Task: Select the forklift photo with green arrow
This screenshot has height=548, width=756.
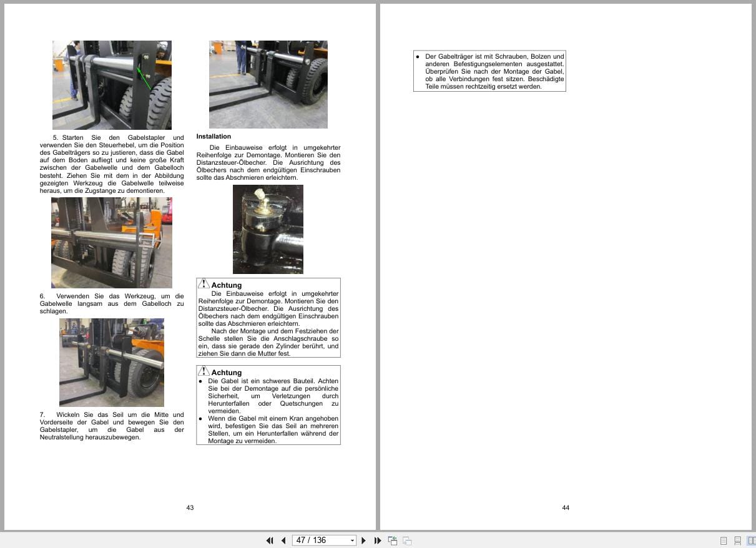Action: tap(112, 84)
